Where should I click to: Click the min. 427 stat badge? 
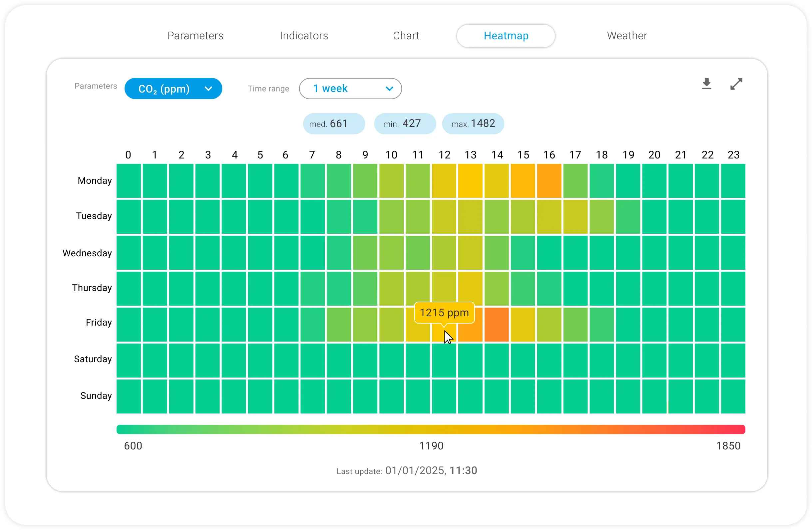(405, 124)
